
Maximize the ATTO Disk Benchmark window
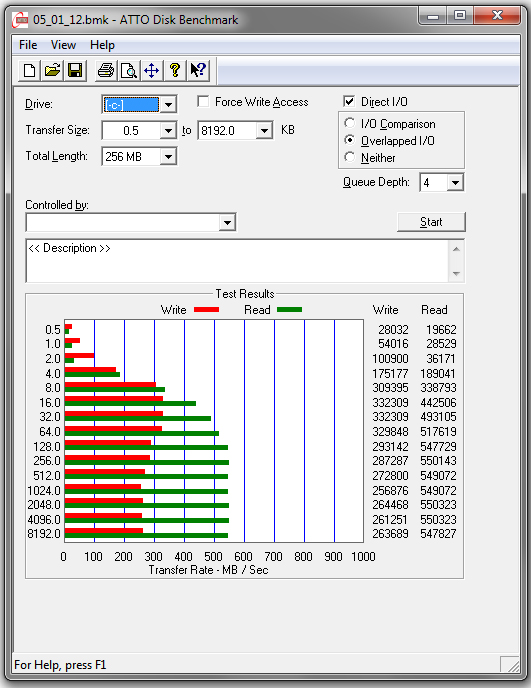click(459, 16)
